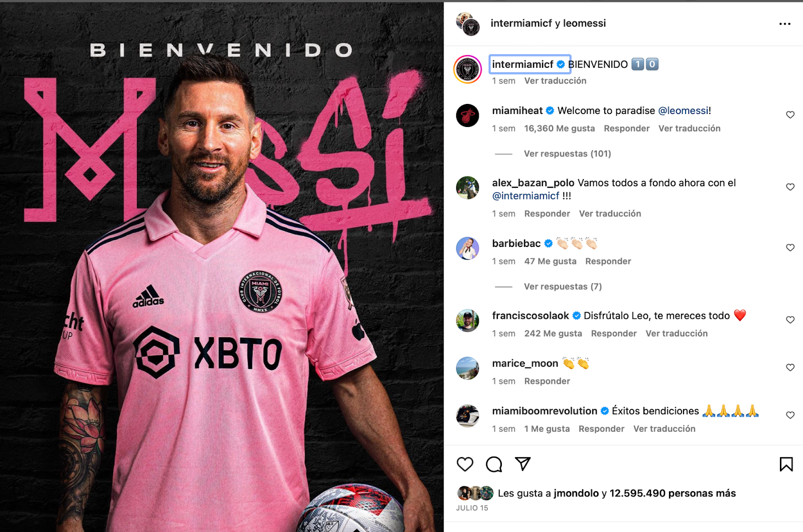Expand Ver respuestas (101) replies
Viewport: 803px width, 532px height.
point(567,154)
